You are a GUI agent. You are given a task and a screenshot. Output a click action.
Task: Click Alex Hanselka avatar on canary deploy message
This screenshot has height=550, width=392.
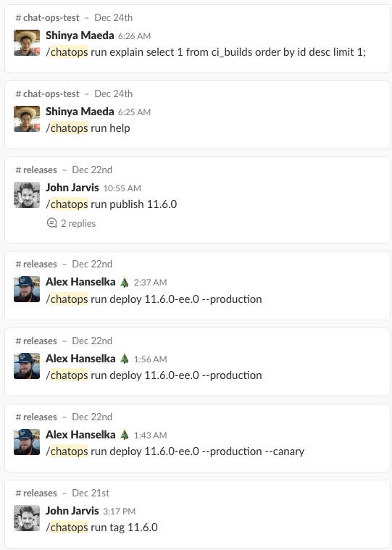(27, 442)
